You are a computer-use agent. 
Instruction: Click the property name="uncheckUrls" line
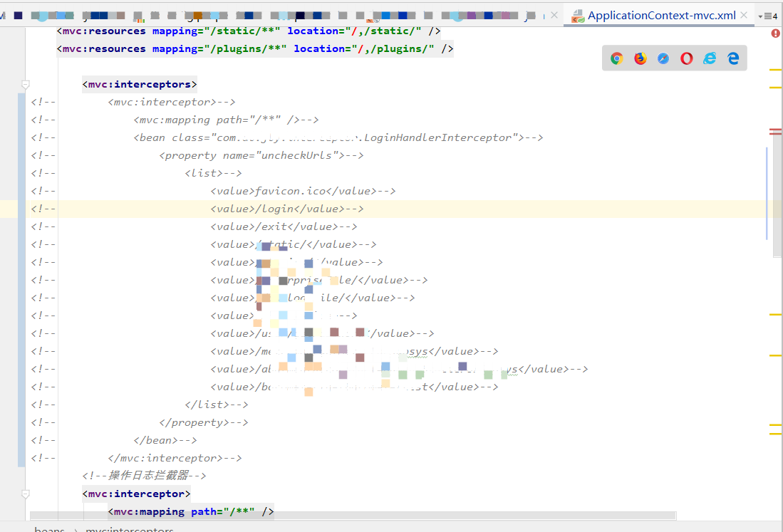[x=261, y=156]
